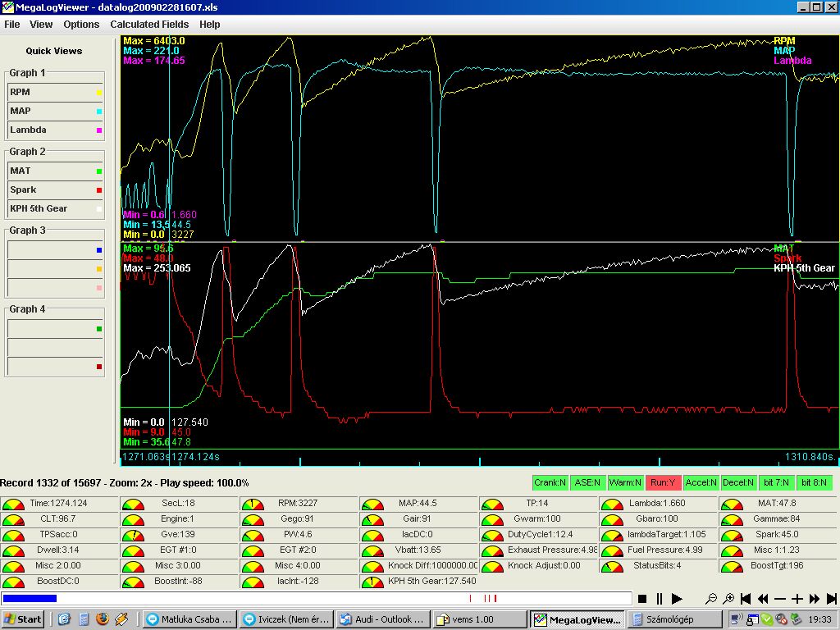Jump to the start of the log

pos(746,600)
